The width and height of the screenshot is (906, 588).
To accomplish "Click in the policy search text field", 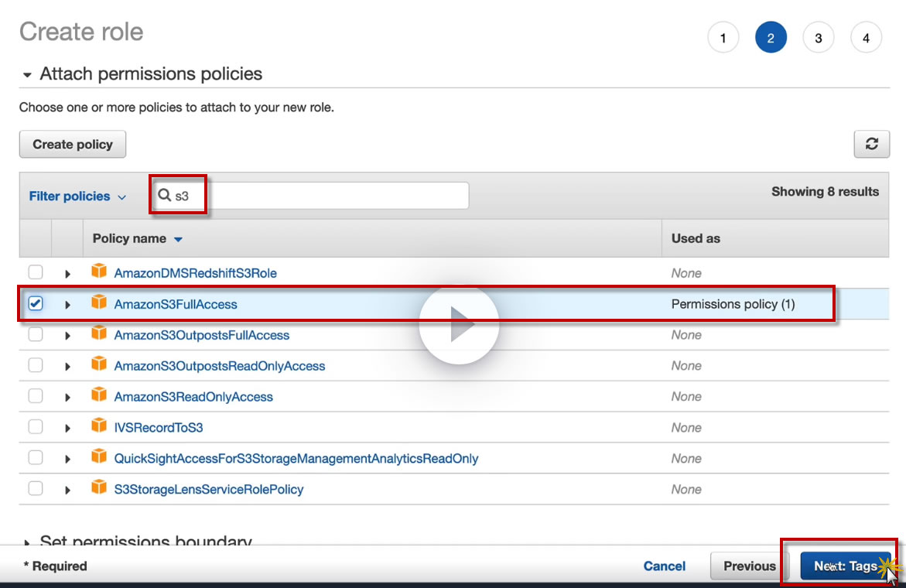I will click(x=325, y=196).
